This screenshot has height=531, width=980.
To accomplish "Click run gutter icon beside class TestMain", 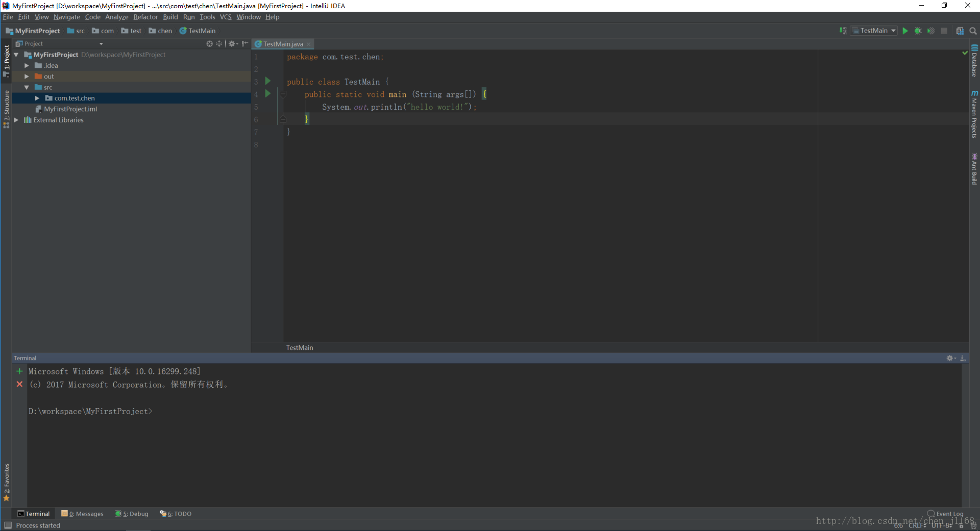I will [267, 81].
